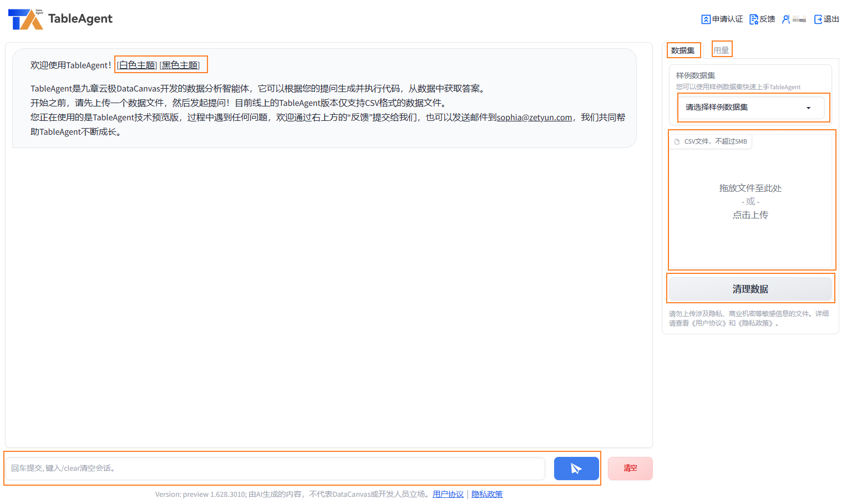862x504 pixels.
Task: Switch to the 用量 tab
Action: pyautogui.click(x=721, y=50)
